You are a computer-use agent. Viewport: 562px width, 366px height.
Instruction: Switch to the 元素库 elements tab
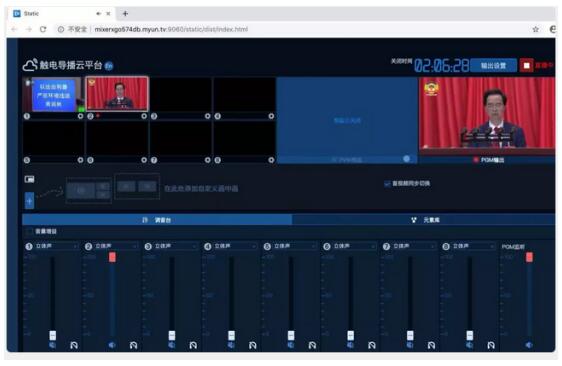[x=424, y=220]
